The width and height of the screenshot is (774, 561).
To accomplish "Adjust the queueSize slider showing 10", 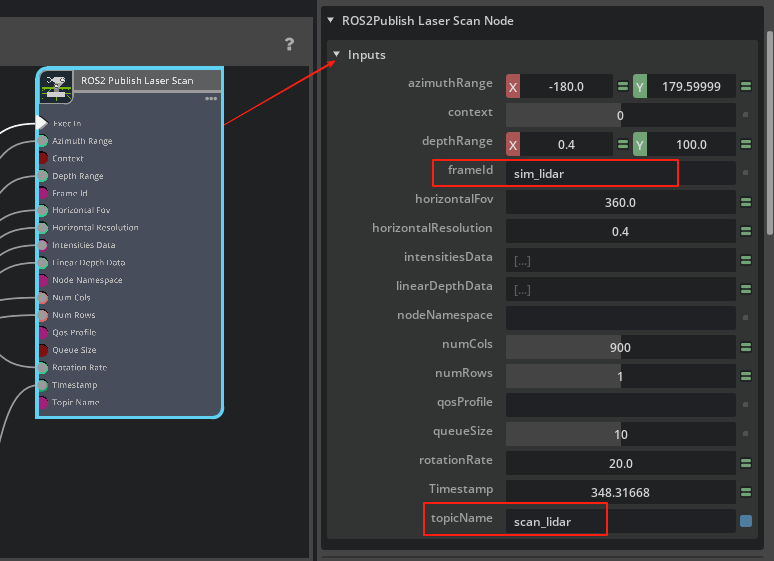I will [x=620, y=435].
